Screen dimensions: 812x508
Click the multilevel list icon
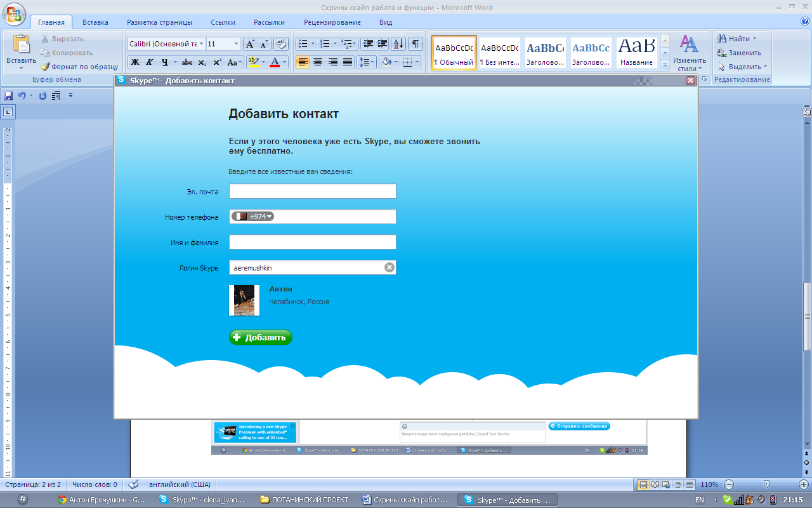[x=347, y=44]
